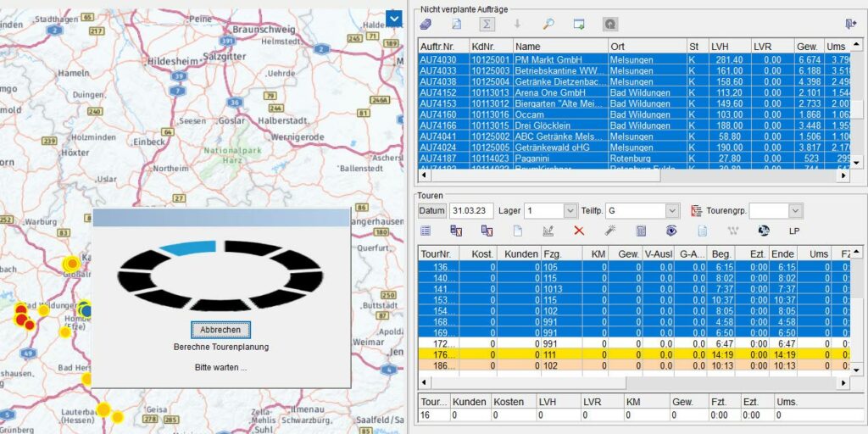Click the globe icon in tours toolbar
The image size is (868, 434).
tap(763, 231)
